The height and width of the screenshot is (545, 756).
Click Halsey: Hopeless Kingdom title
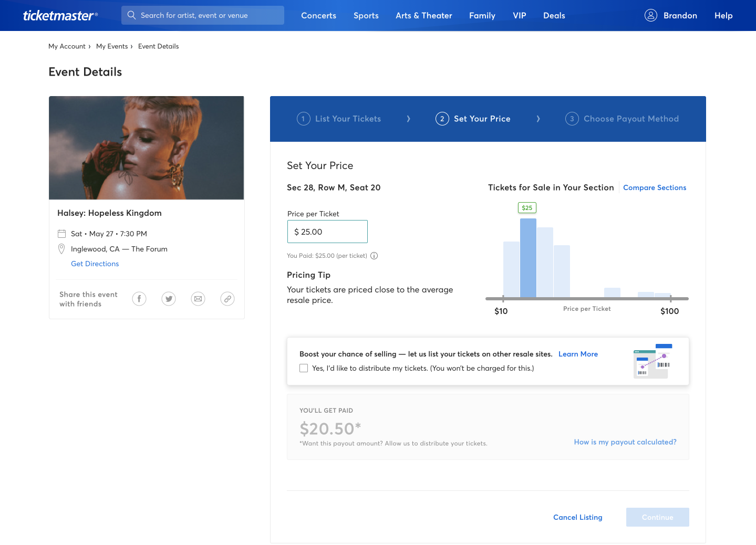point(109,213)
